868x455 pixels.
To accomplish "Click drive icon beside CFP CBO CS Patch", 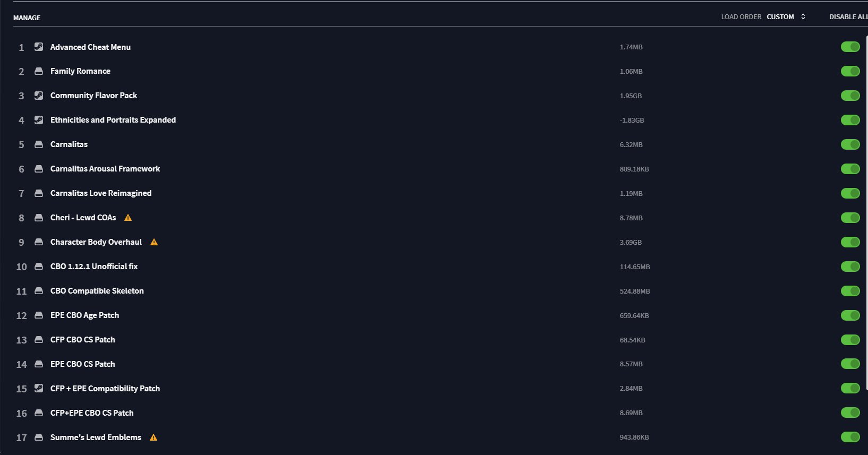I will [39, 340].
